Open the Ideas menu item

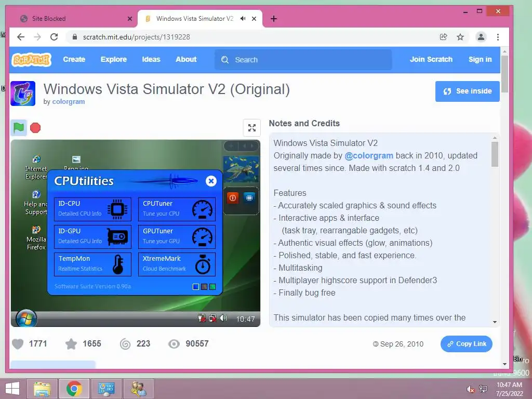click(151, 59)
